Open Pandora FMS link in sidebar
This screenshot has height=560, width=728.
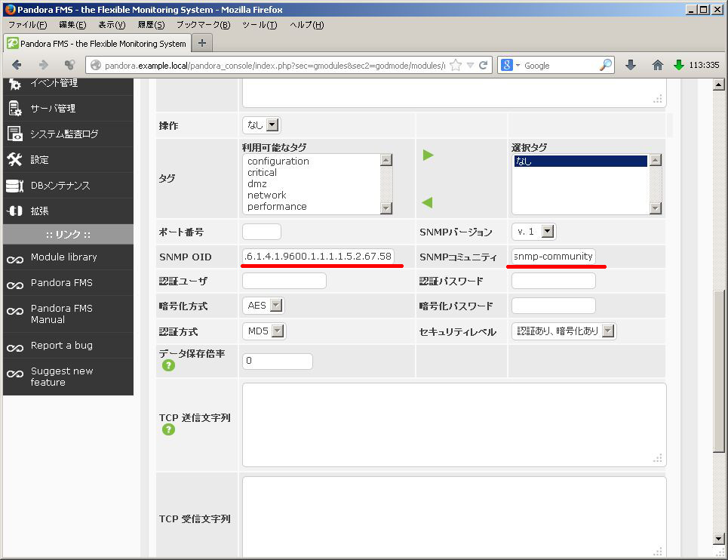[61, 283]
